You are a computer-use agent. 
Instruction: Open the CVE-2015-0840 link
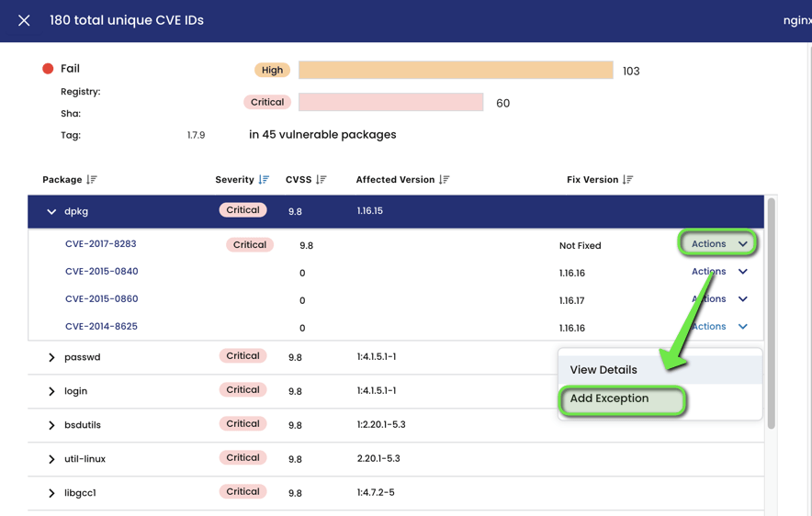click(x=101, y=271)
